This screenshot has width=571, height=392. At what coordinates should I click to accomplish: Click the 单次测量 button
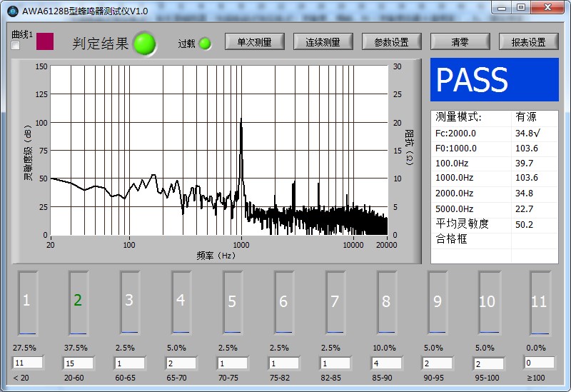(x=254, y=42)
